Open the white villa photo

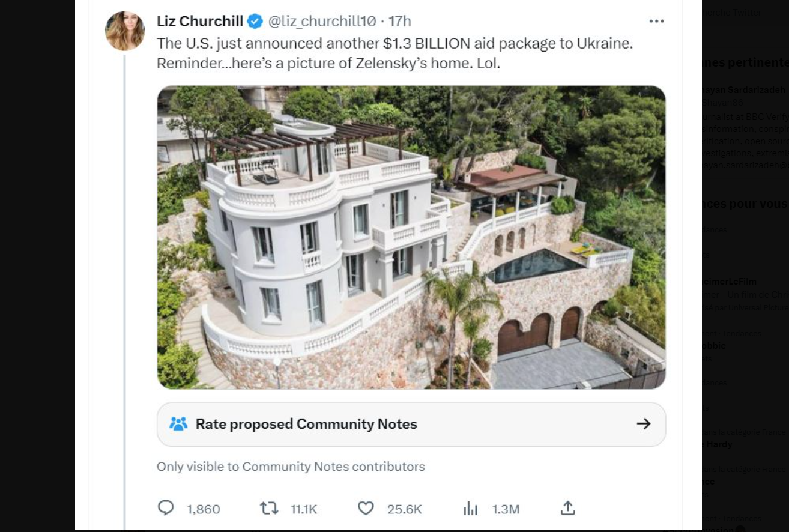click(411, 237)
